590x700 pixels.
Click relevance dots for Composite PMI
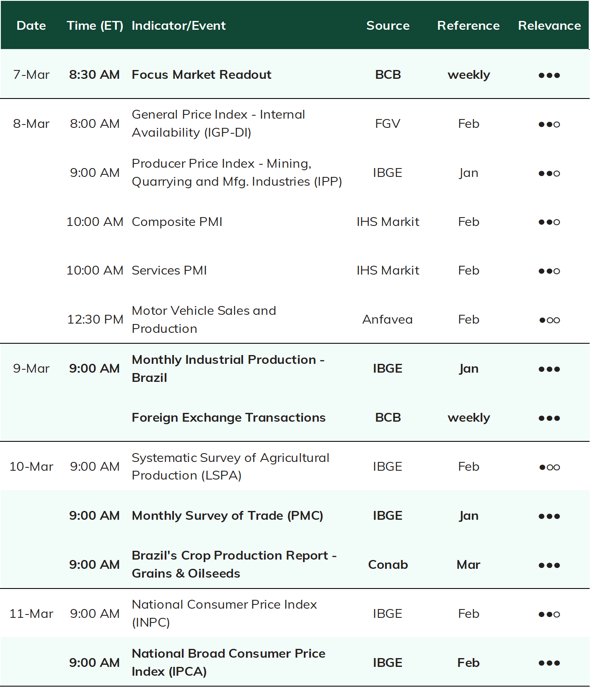click(x=549, y=222)
